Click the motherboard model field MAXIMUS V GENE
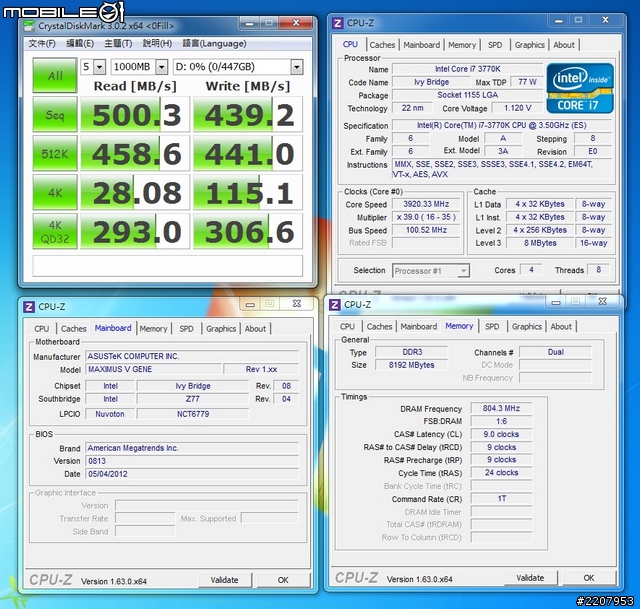Viewport: 640px width, 609px height. pos(154,369)
